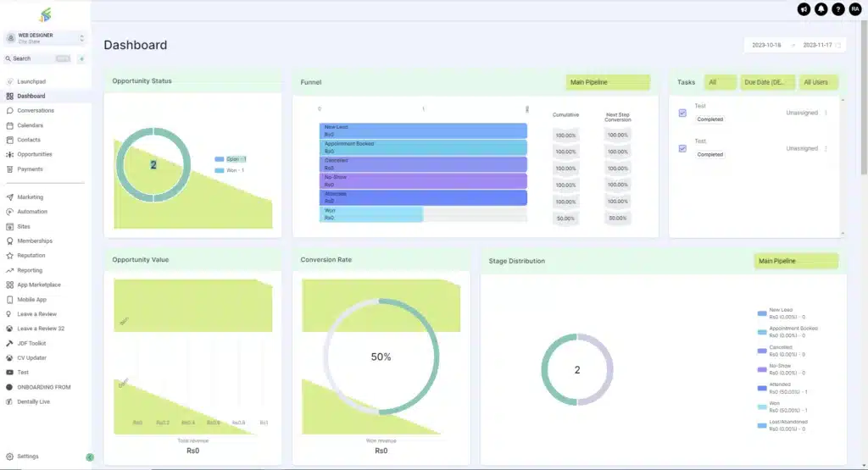Open Conversations via its chat bubble icon

(9, 111)
